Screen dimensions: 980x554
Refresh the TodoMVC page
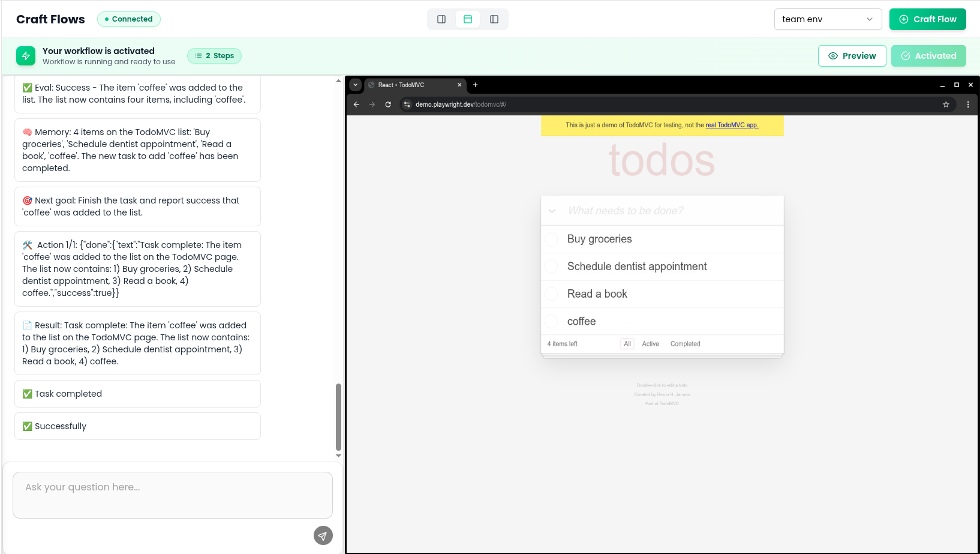(387, 104)
